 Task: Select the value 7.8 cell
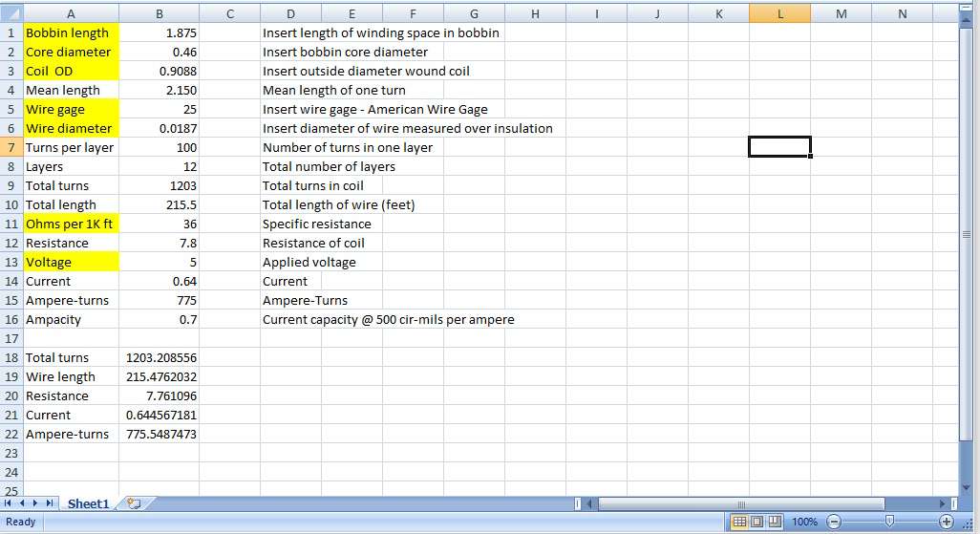(160, 243)
